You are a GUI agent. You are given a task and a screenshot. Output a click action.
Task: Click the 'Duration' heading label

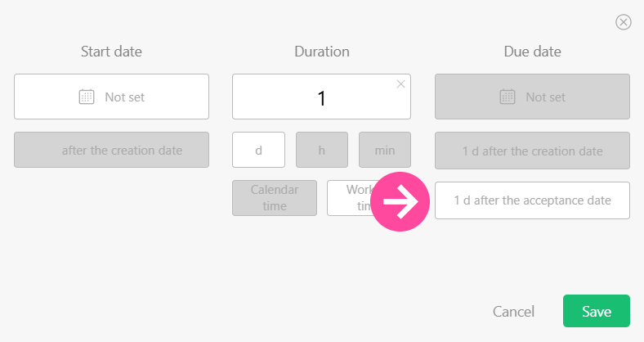[321, 52]
